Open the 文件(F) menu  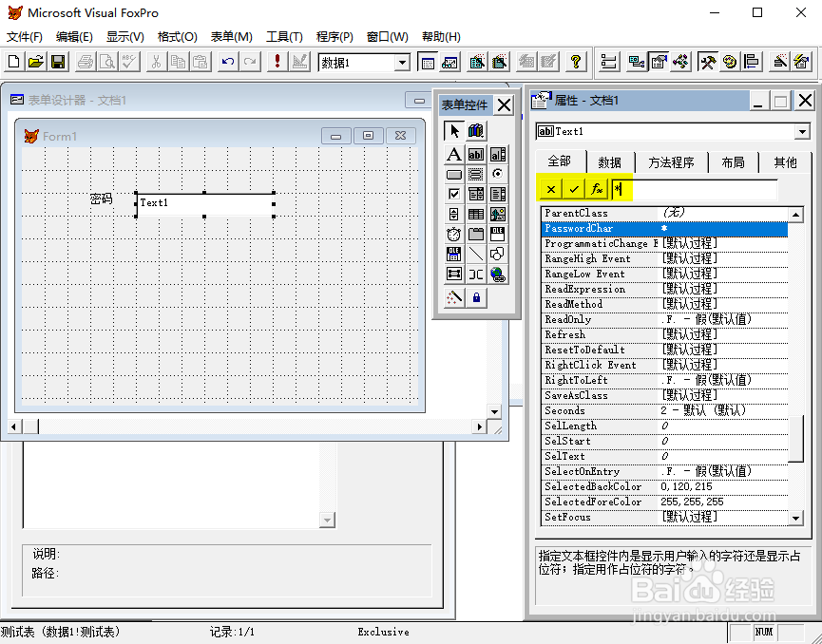tap(24, 37)
